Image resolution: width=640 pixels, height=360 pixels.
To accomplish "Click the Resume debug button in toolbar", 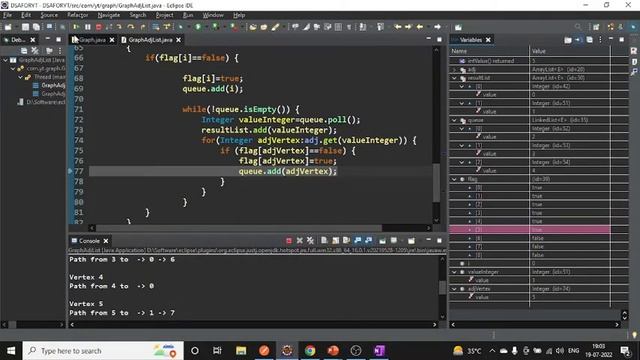I will click(76, 27).
